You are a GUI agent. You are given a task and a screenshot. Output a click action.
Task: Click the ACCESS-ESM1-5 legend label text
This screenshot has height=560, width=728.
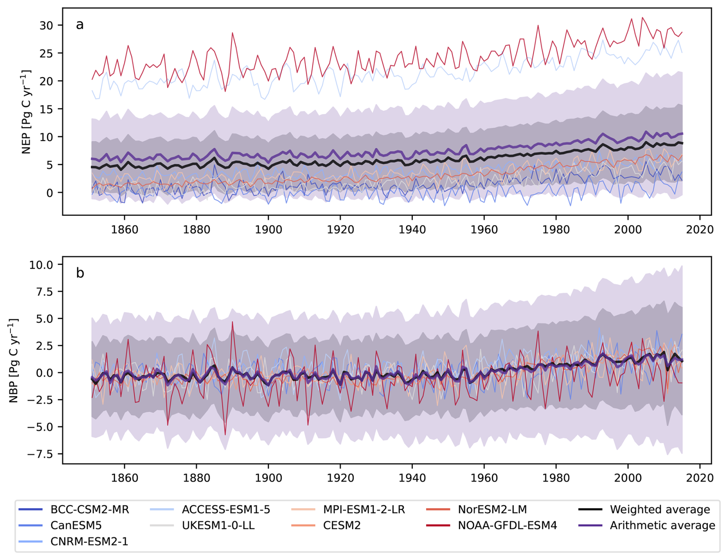click(226, 510)
